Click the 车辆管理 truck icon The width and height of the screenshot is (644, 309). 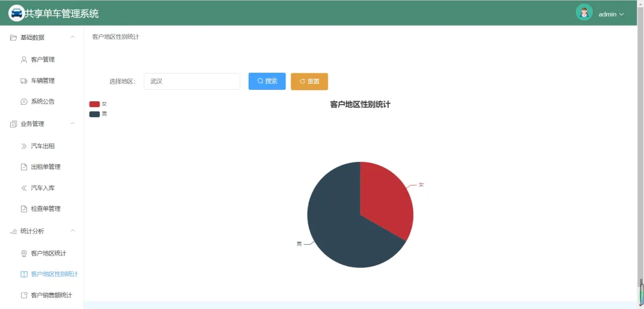[x=24, y=81]
